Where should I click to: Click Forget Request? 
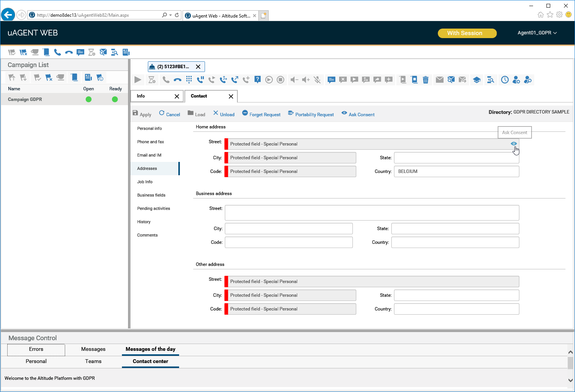pyautogui.click(x=261, y=114)
